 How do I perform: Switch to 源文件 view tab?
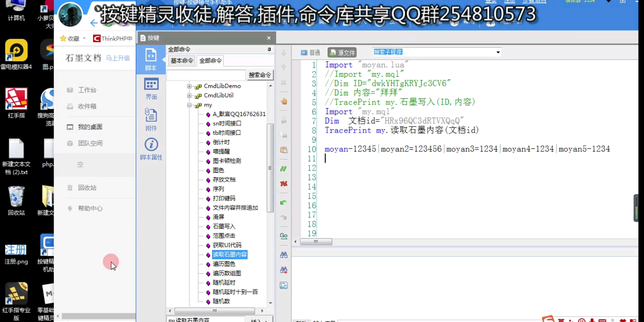(x=342, y=53)
